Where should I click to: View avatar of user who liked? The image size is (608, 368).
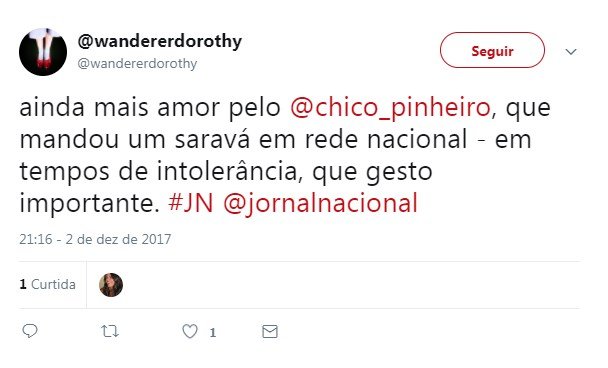tap(111, 285)
